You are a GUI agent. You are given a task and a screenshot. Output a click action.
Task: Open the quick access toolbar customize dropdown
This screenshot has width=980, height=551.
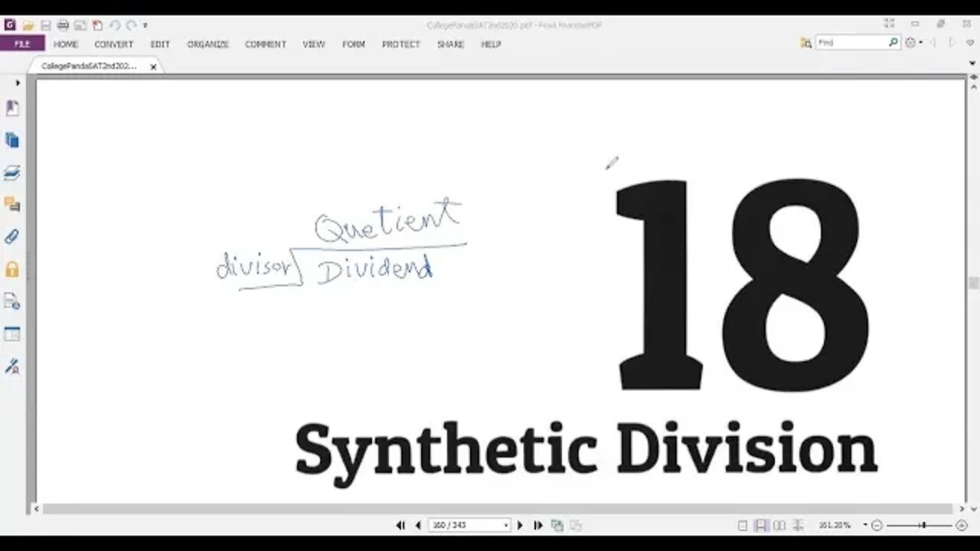[x=145, y=26]
